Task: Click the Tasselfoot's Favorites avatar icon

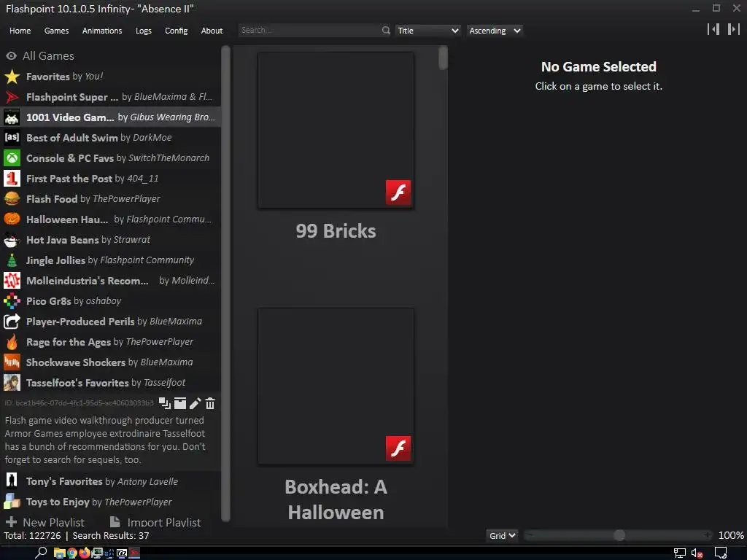Action: click(12, 382)
